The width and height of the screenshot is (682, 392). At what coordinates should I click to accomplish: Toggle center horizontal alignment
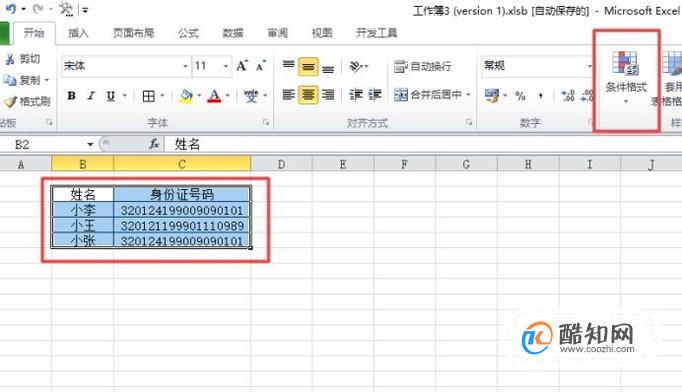click(308, 94)
